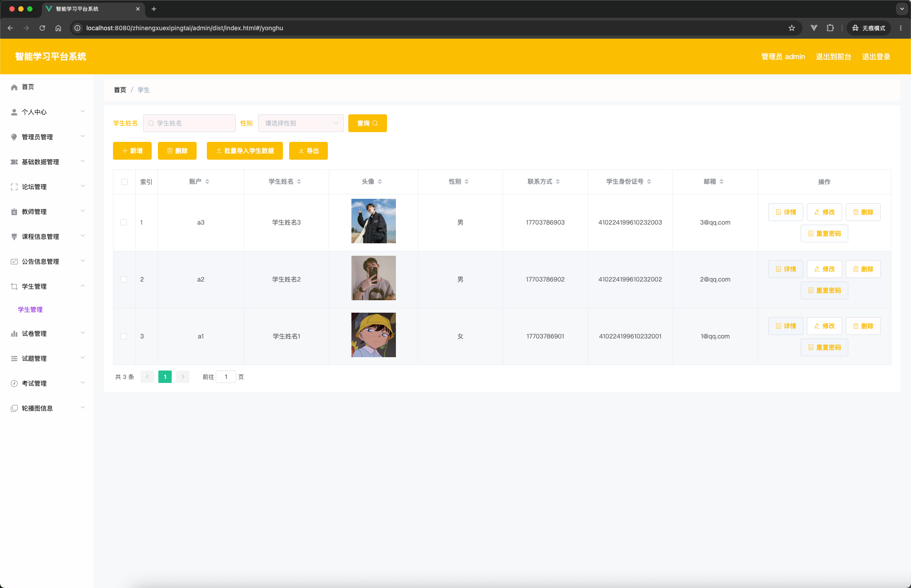Click the icon beside 课程信息管理
The height and width of the screenshot is (588, 911).
(14, 237)
